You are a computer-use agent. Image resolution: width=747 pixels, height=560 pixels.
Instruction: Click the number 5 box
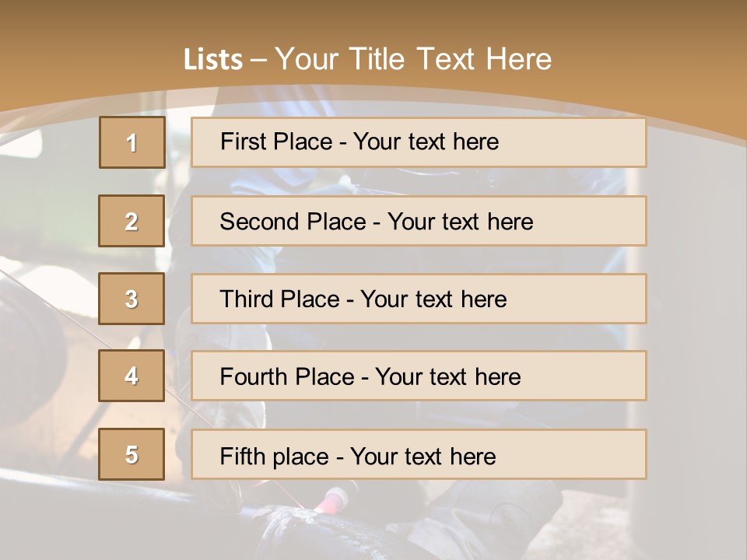pos(132,454)
